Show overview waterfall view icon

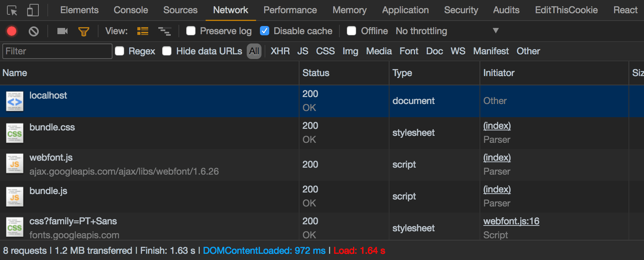164,31
